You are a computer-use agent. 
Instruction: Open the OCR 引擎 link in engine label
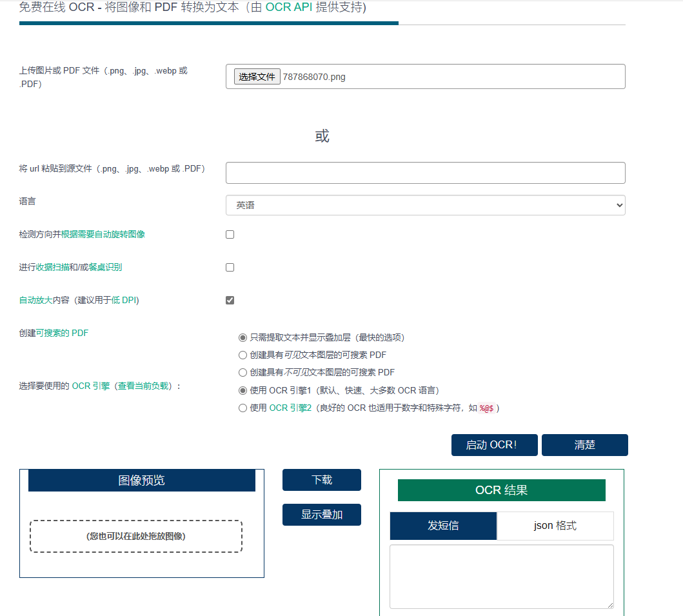pyautogui.click(x=90, y=386)
